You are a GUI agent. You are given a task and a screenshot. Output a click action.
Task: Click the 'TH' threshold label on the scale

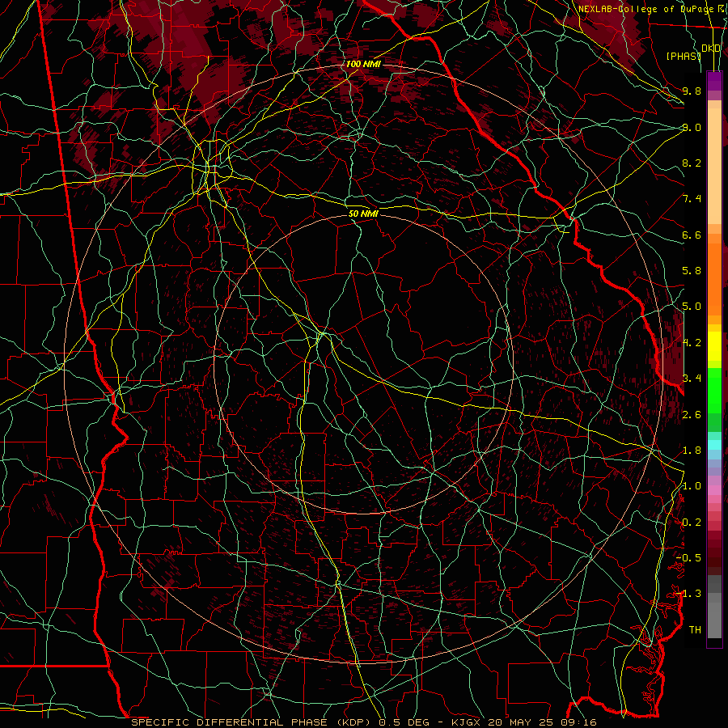coord(695,630)
